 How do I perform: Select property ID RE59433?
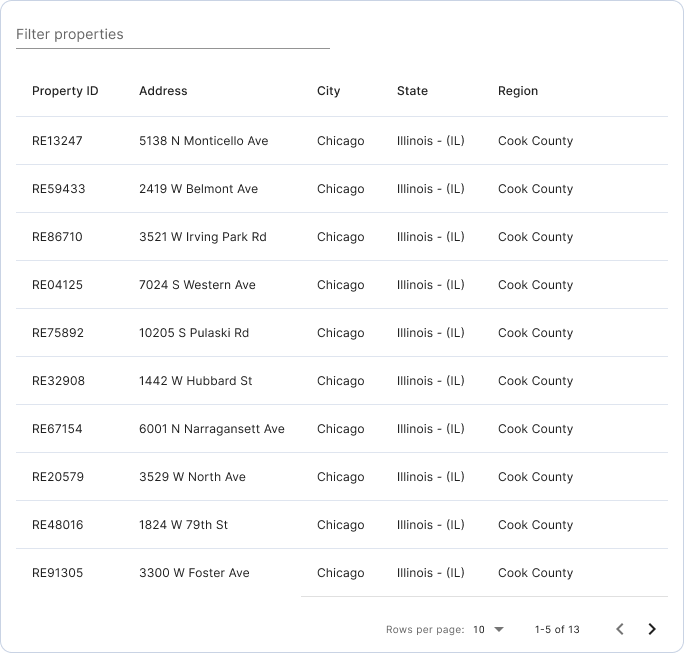pyautogui.click(x=58, y=189)
